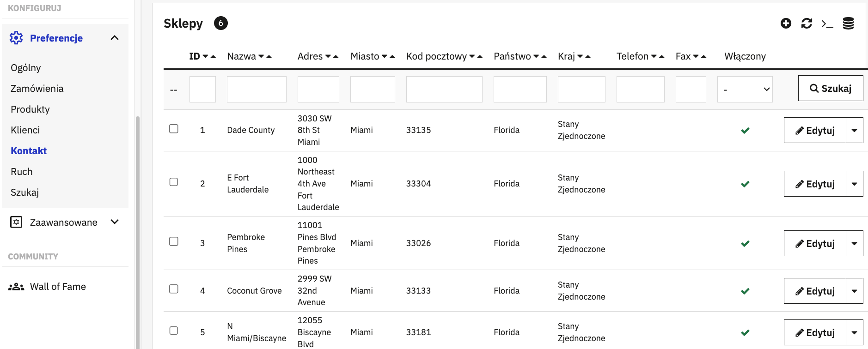This screenshot has width=868, height=349.
Task: Go to the Ruch menu item
Action: pos(22,172)
